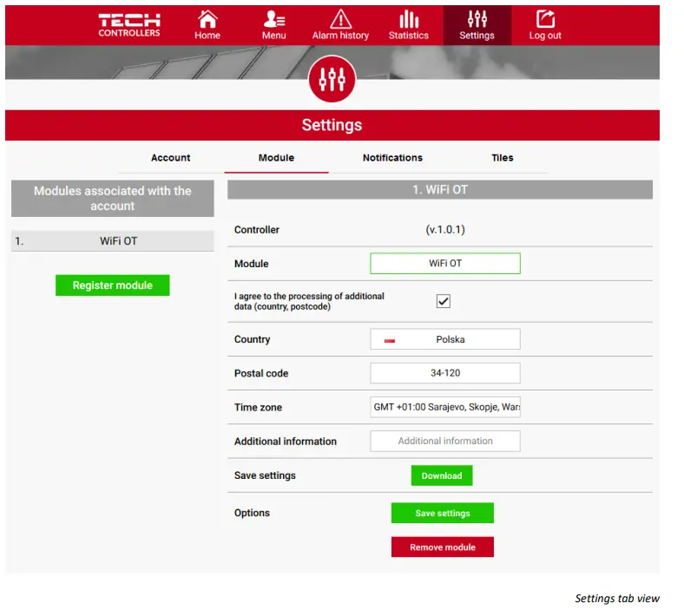The width and height of the screenshot is (684, 616).
Task: Click the Additional information input field
Action: coord(445,442)
